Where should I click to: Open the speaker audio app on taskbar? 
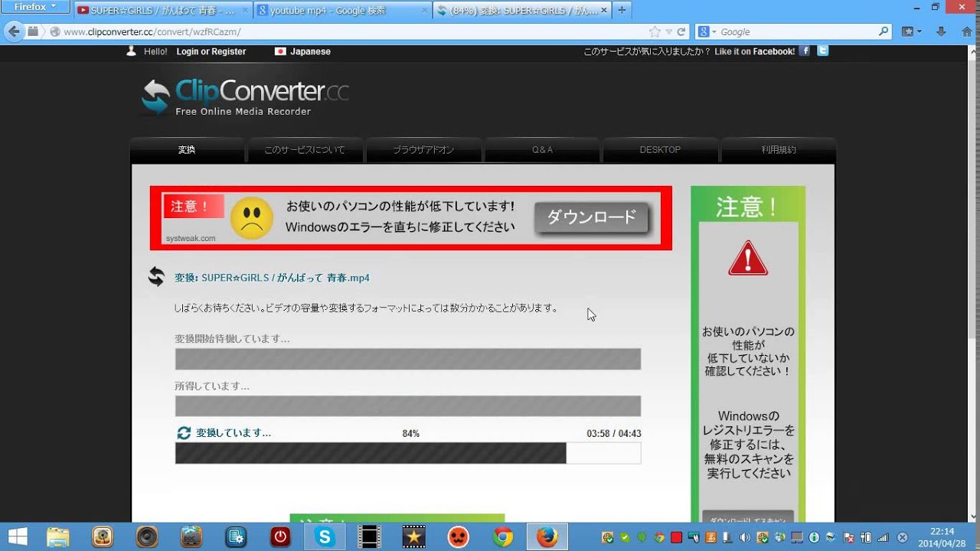pos(147,536)
